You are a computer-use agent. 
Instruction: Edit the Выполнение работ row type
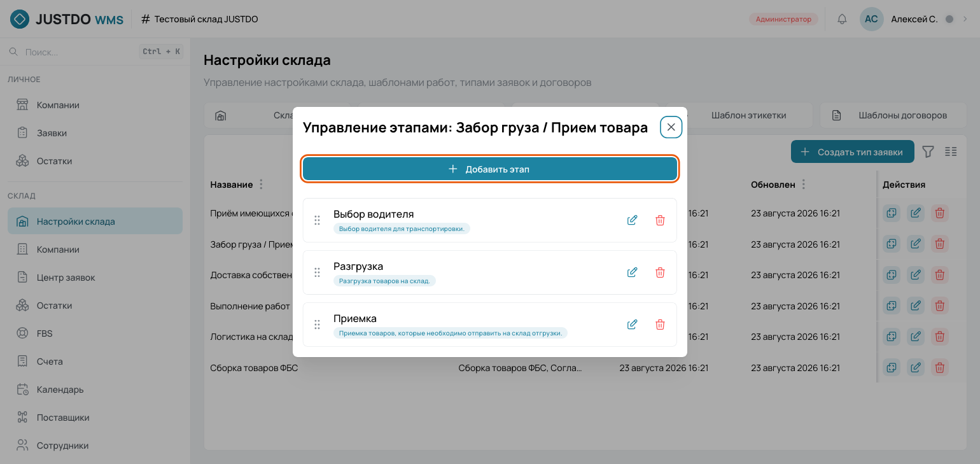[916, 306]
